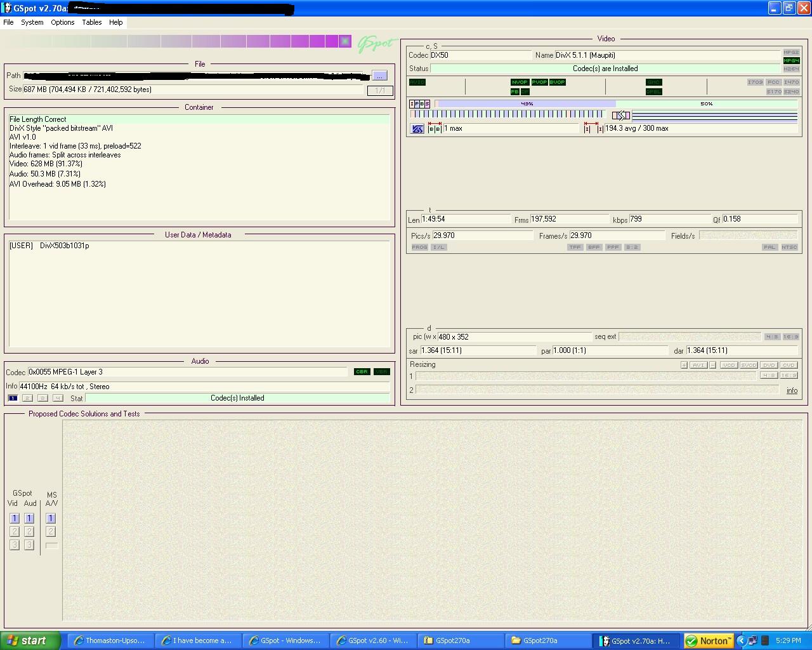Click the GMC indicator
812x650 pixels.
click(x=654, y=83)
